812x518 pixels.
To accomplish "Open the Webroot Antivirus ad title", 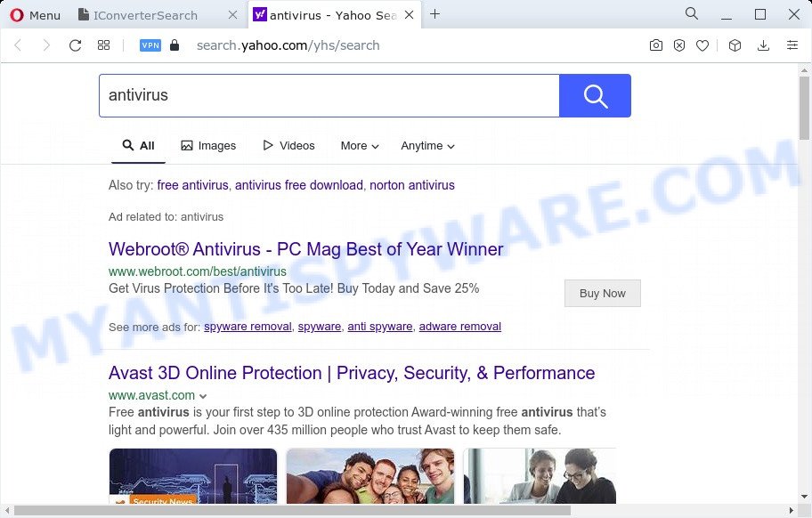I will 305,249.
